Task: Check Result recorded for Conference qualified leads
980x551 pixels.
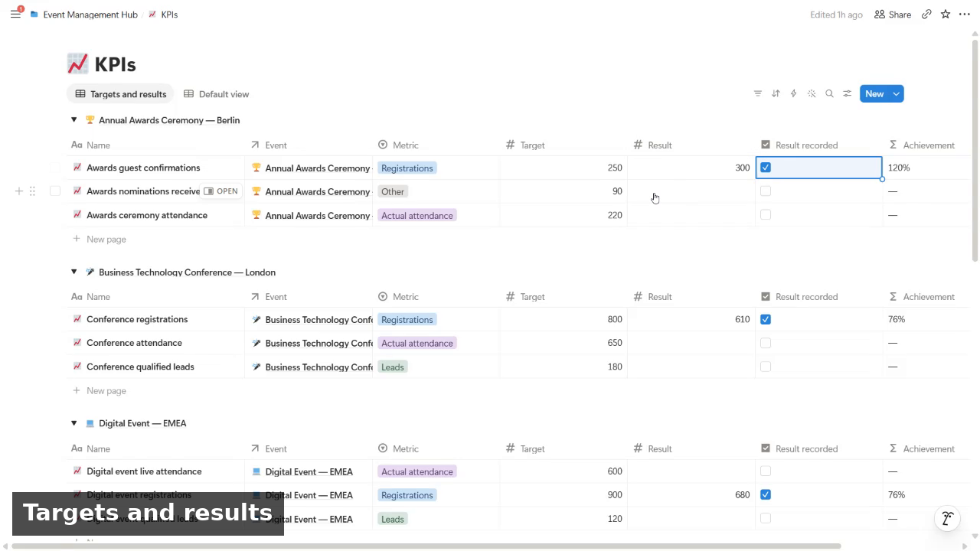Action: (766, 367)
